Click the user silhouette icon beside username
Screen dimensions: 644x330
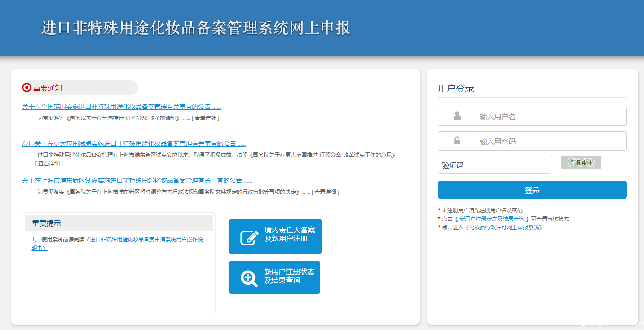click(x=457, y=116)
